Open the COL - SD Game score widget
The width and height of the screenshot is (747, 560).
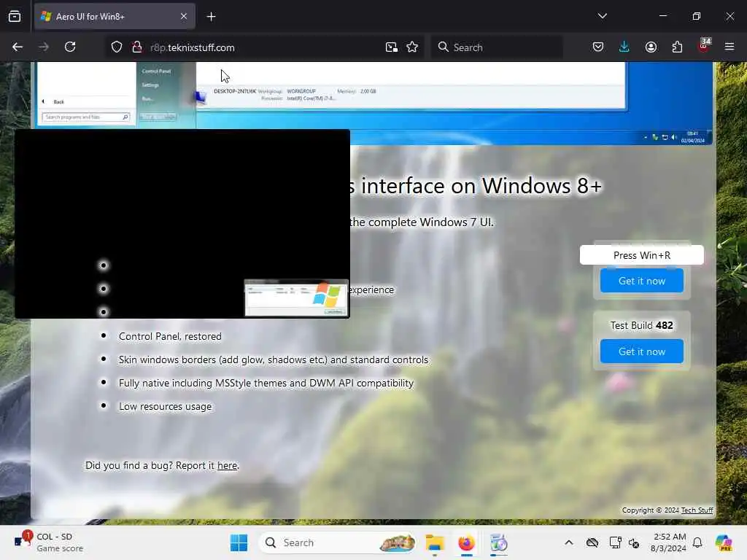click(x=49, y=542)
